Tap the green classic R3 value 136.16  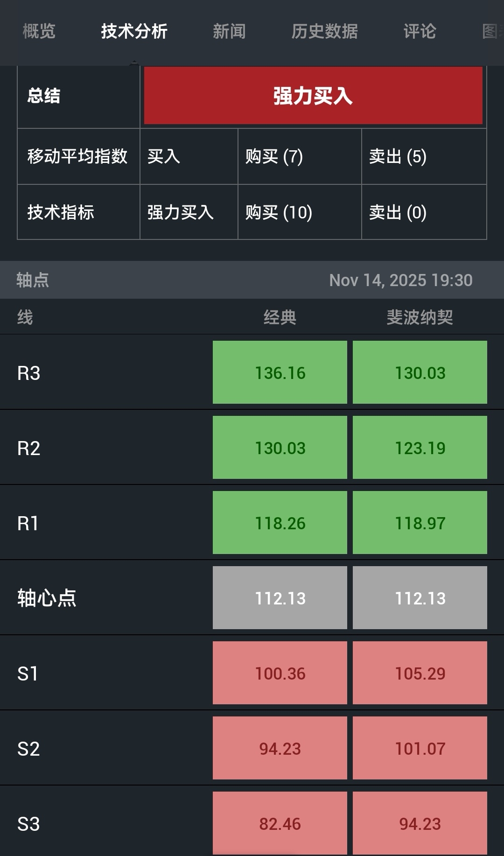tap(280, 372)
